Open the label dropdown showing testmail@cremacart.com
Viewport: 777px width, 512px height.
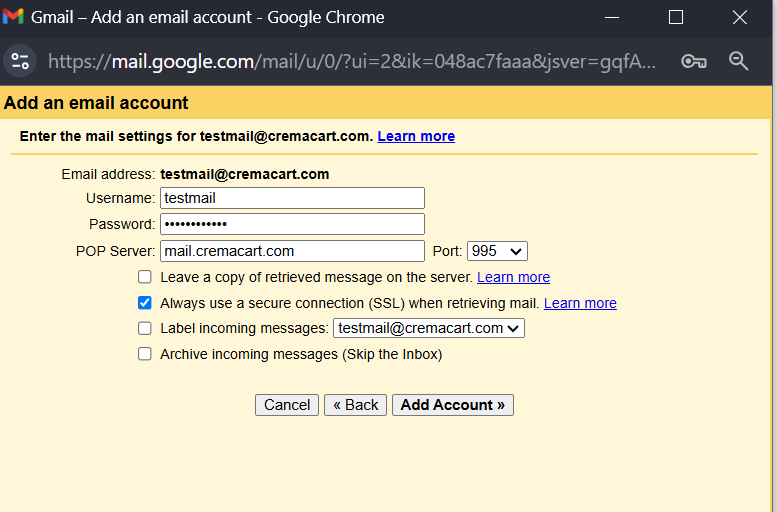coord(429,328)
